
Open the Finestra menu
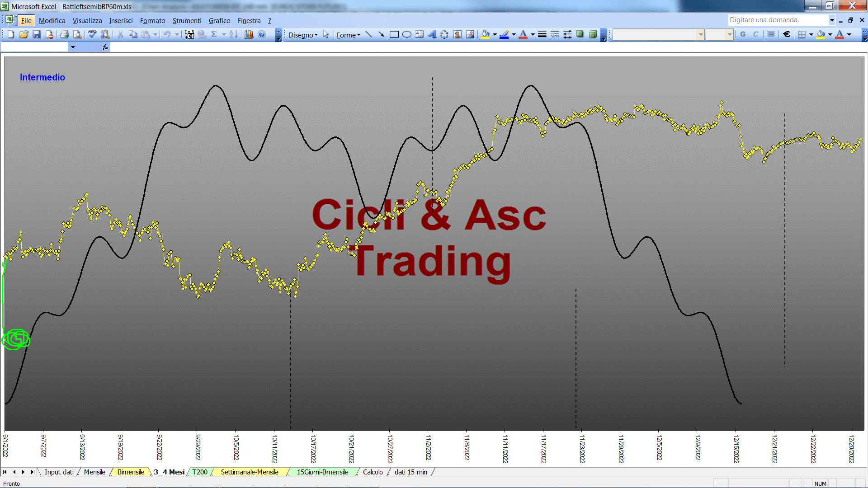[x=249, y=20]
